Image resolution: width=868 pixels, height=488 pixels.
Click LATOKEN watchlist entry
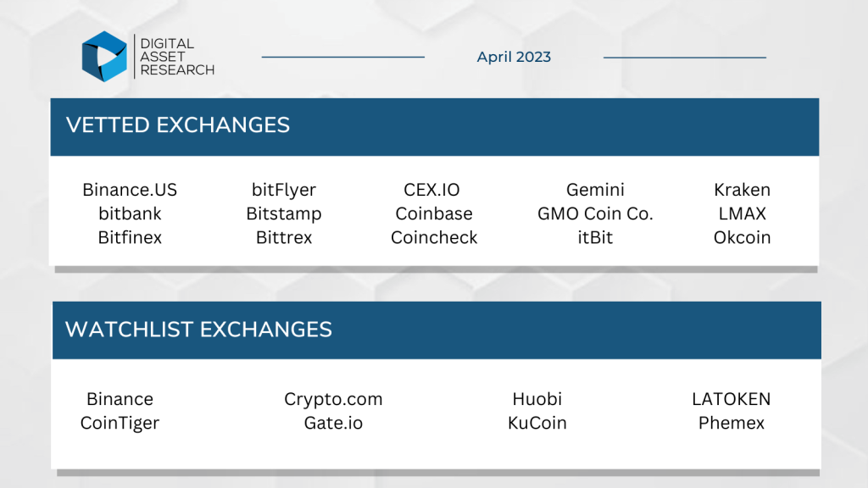point(731,399)
